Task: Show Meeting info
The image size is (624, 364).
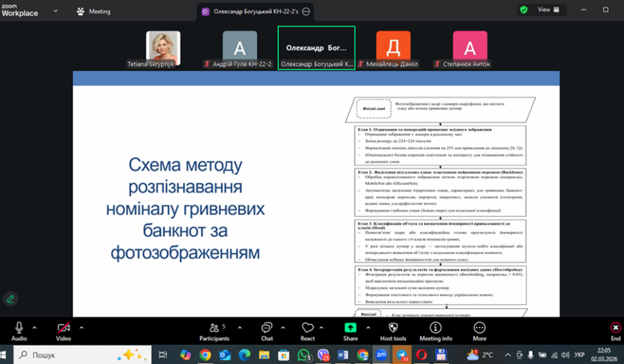Action: click(x=436, y=327)
